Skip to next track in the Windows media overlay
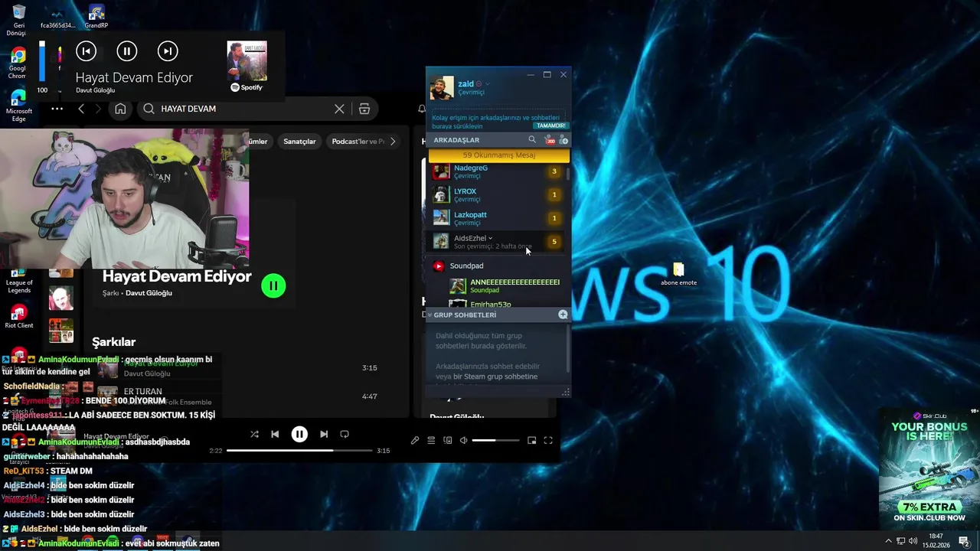 [x=168, y=51]
